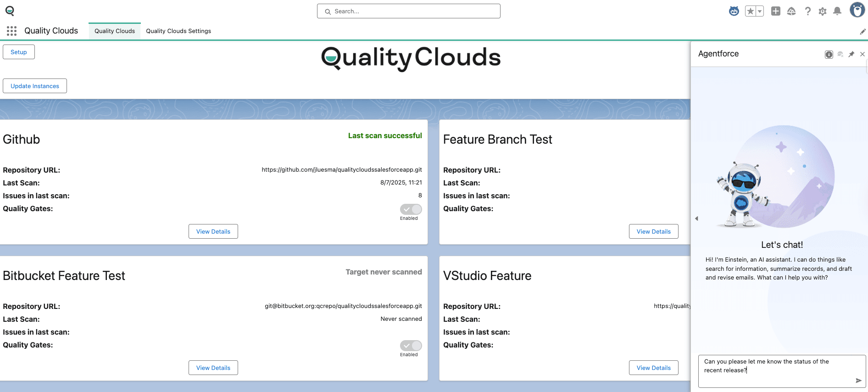View Details of VStudio Feature
The image size is (868, 392).
654,368
